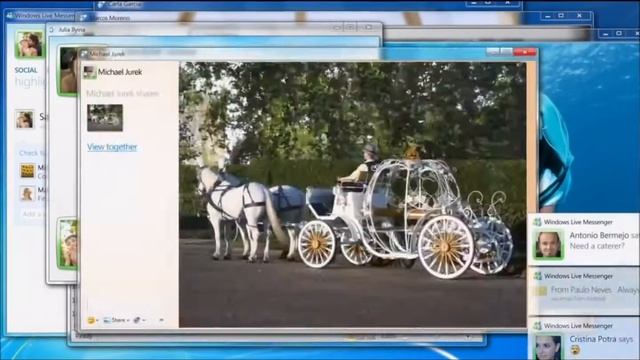The height and width of the screenshot is (360, 640).
Task: Click Messenger icon on Paulo Neves toast
Action: (x=538, y=276)
